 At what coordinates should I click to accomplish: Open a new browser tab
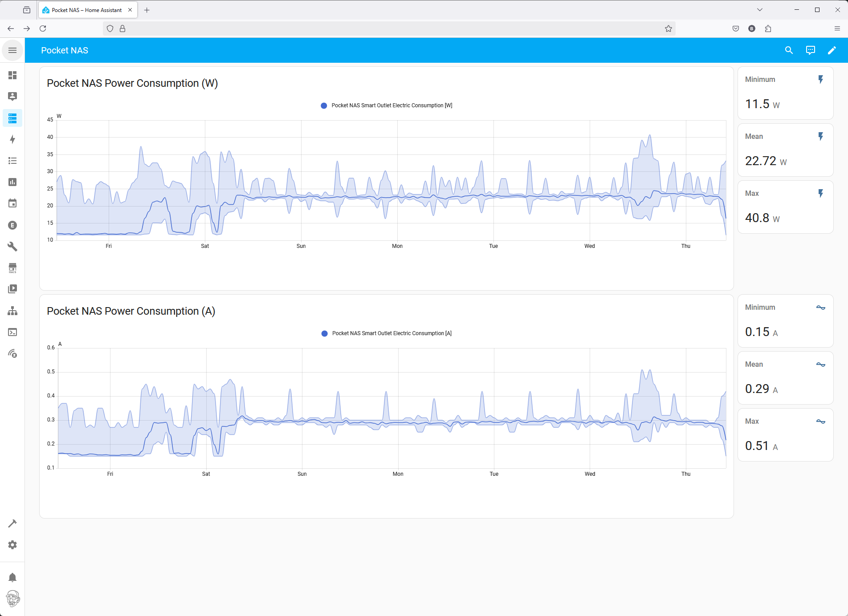147,10
